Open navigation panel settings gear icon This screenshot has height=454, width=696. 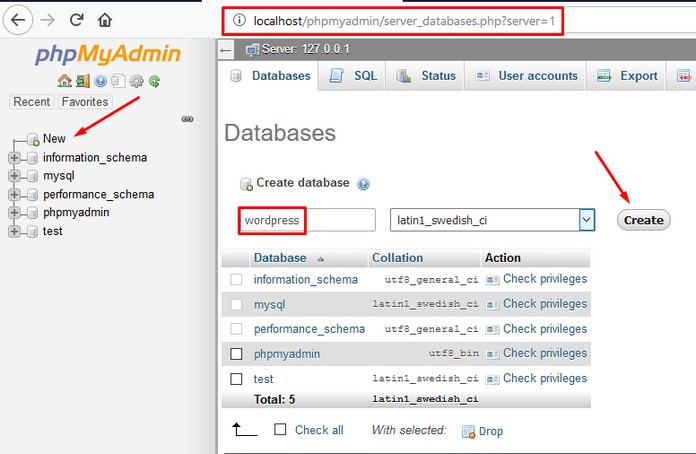pos(136,81)
